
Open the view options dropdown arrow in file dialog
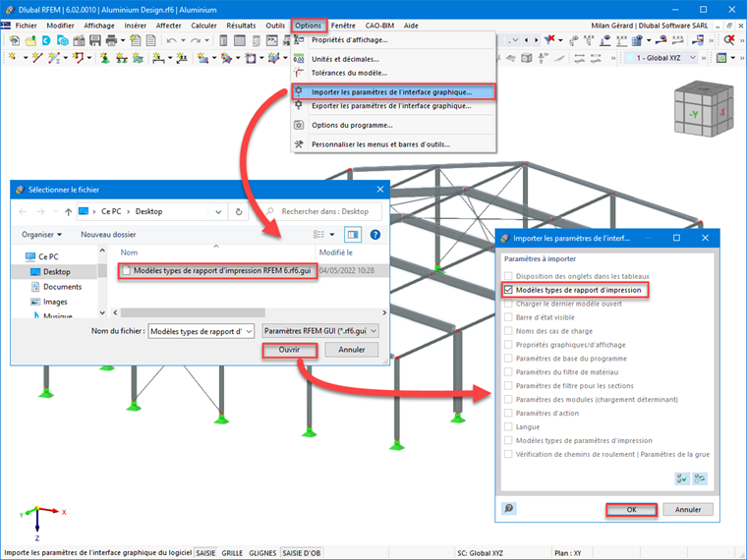[x=332, y=234]
